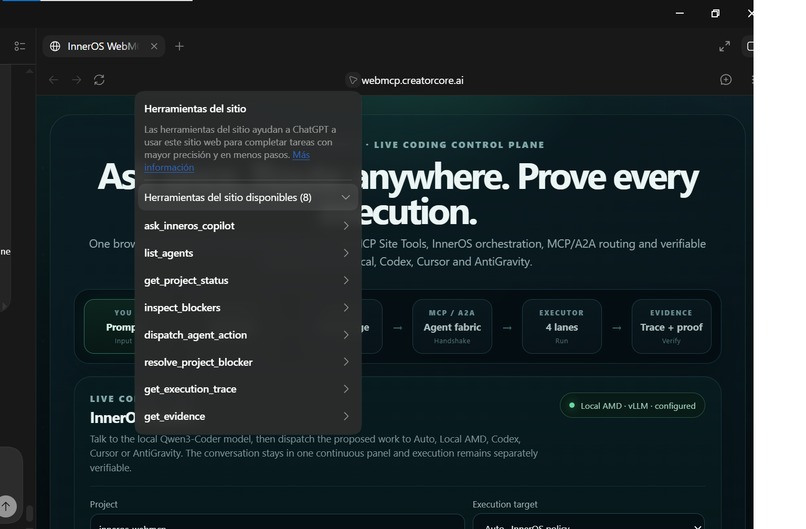The width and height of the screenshot is (806, 529).
Task: Open the list_agents tool entry
Action: coord(248,253)
